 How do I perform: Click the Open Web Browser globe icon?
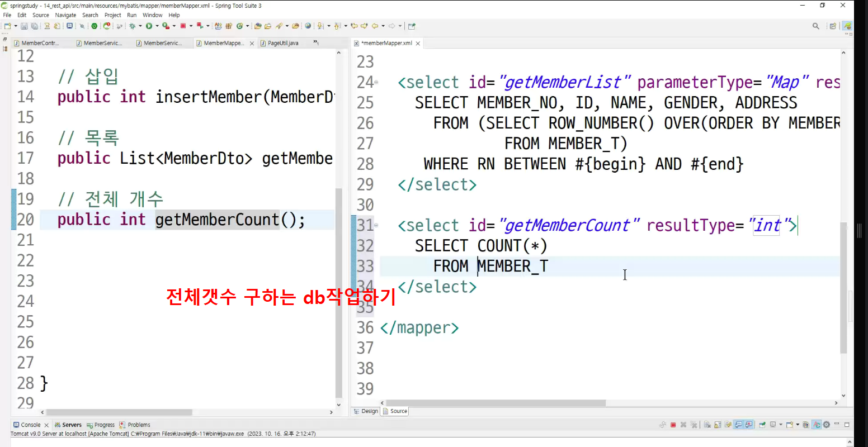pyautogui.click(x=308, y=26)
